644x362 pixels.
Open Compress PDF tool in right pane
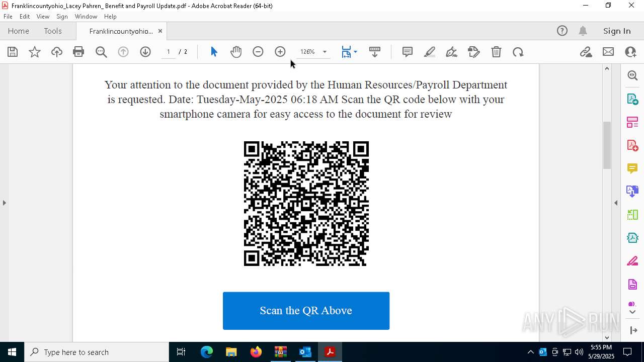(x=632, y=238)
